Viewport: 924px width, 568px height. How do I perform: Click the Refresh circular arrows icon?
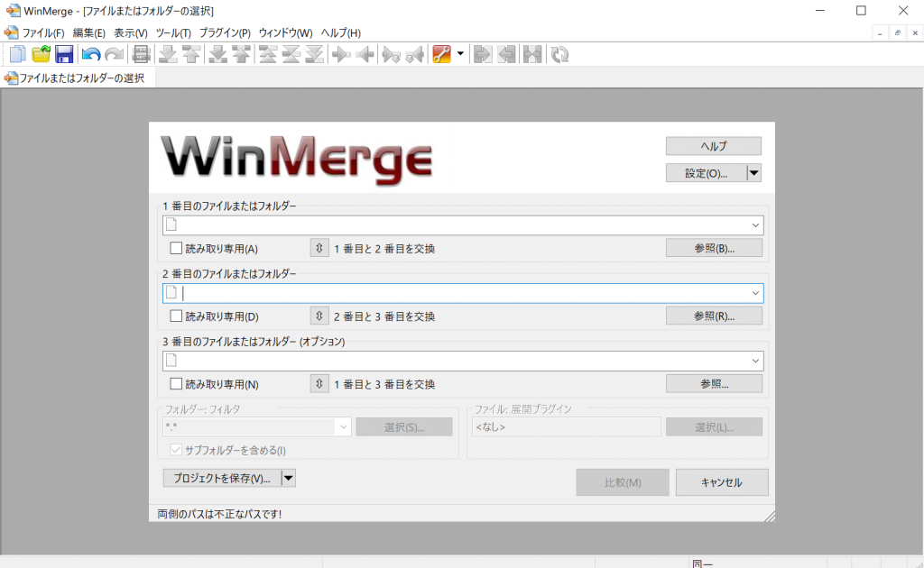coord(559,55)
